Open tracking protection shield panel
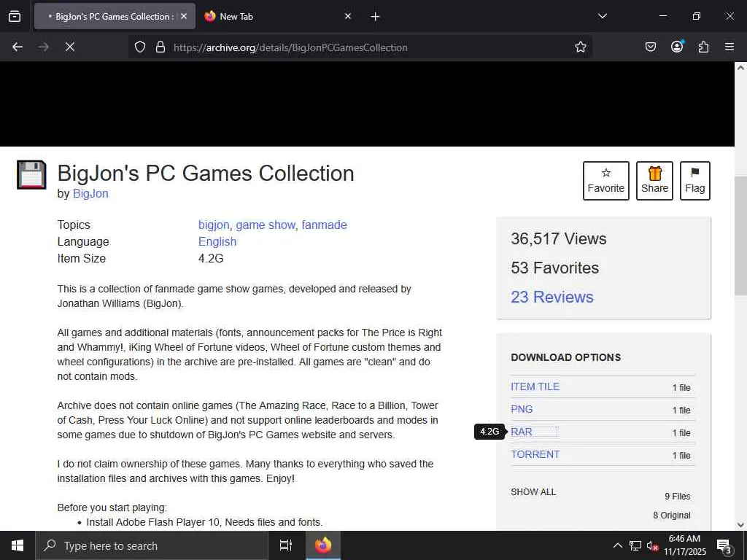 pos(139,47)
